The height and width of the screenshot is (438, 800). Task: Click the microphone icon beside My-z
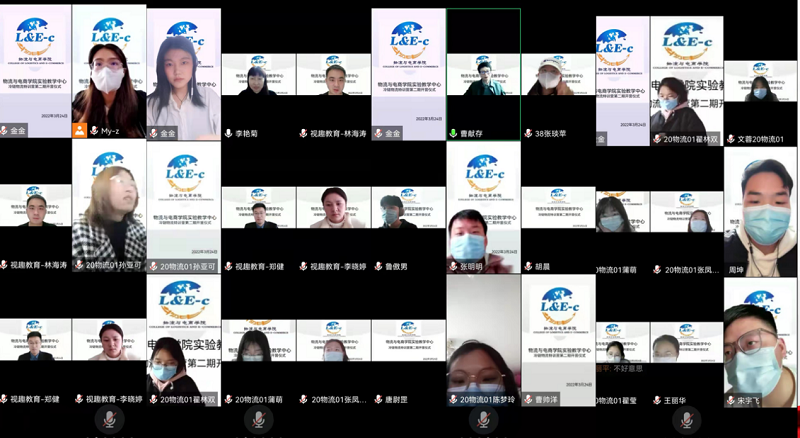(94, 132)
